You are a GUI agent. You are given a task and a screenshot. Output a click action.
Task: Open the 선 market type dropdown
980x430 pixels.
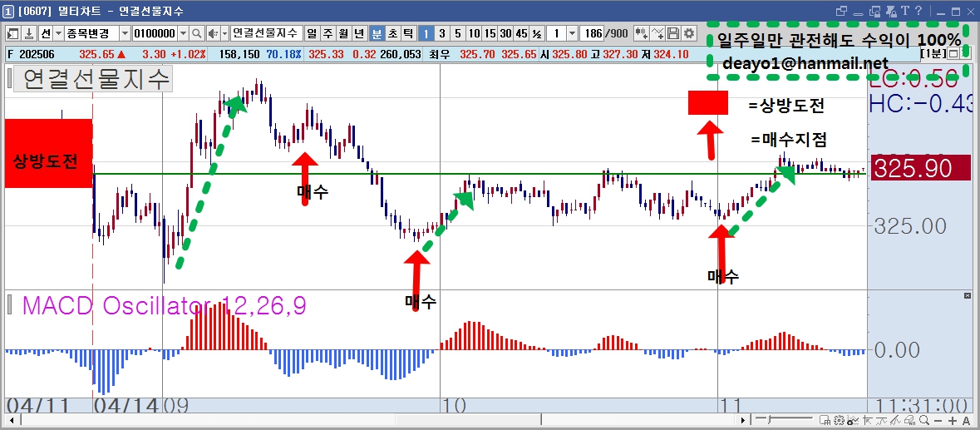pos(58,33)
